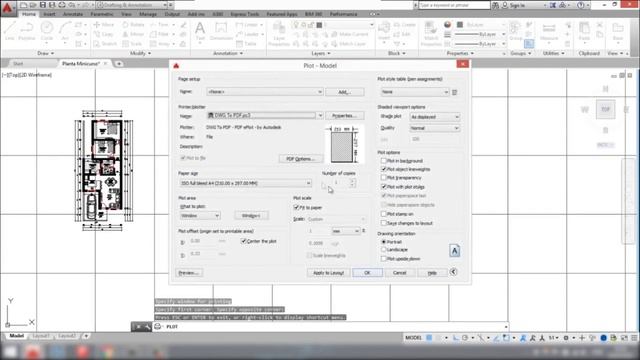Click the TOP face of the ViewCube

[x=605, y=109]
